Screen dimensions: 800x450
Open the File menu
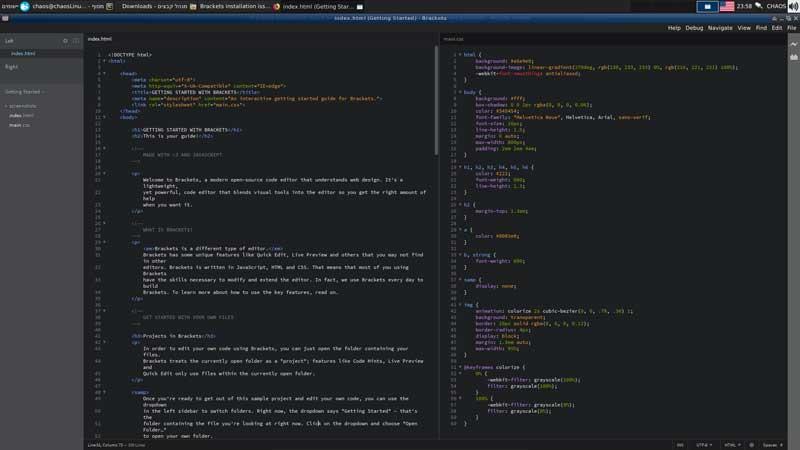point(791,28)
